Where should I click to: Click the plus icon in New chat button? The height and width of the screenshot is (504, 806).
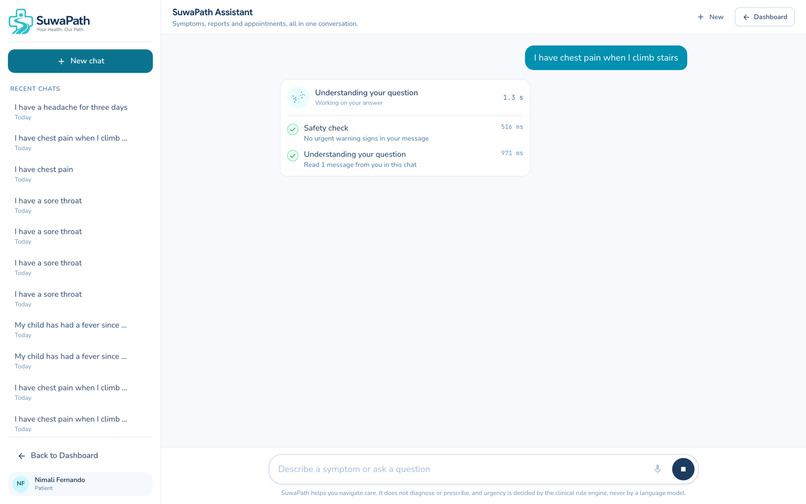point(61,61)
